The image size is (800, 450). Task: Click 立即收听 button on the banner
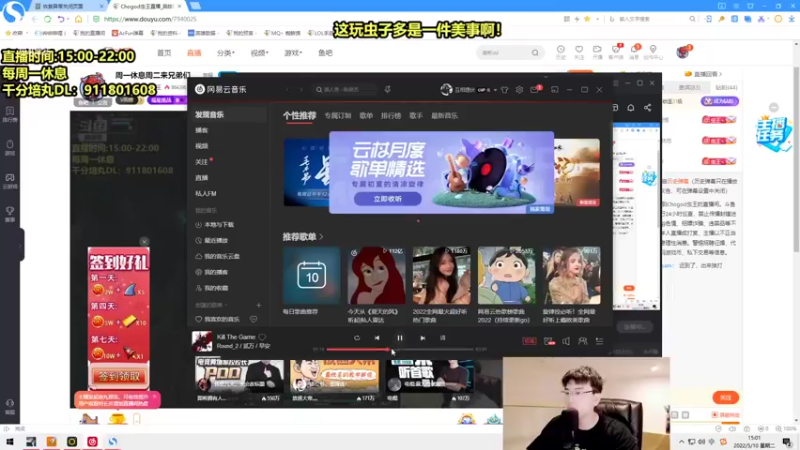coord(388,199)
